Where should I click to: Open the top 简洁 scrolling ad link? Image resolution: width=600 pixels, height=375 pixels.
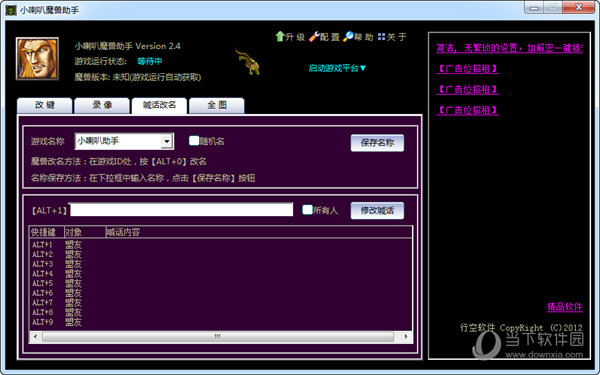tap(509, 48)
